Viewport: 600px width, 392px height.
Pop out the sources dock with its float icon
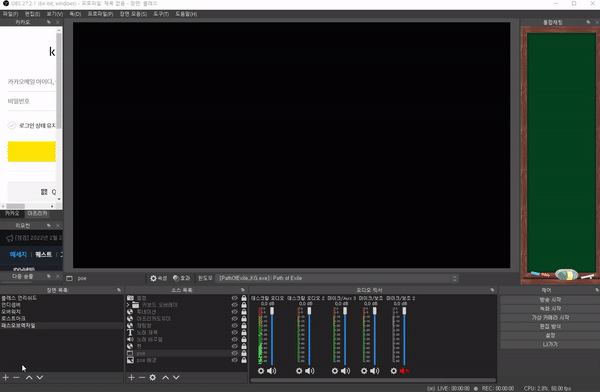[x=243, y=290]
